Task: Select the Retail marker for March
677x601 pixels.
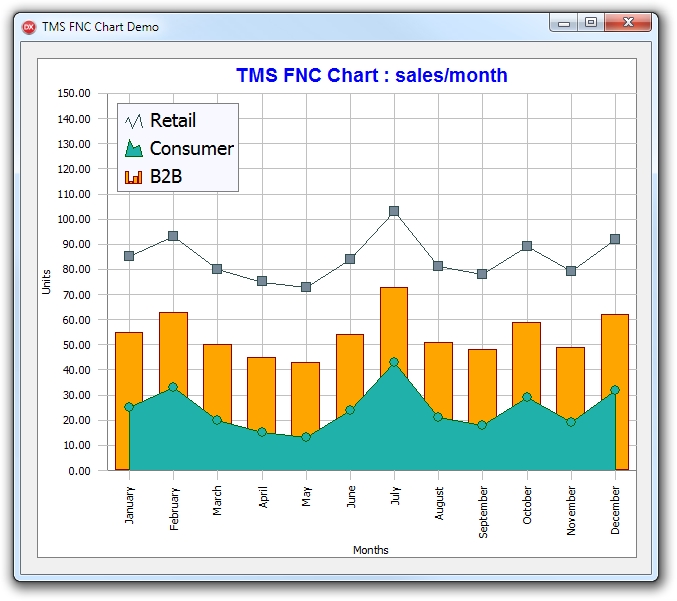Action: pyautogui.click(x=217, y=269)
